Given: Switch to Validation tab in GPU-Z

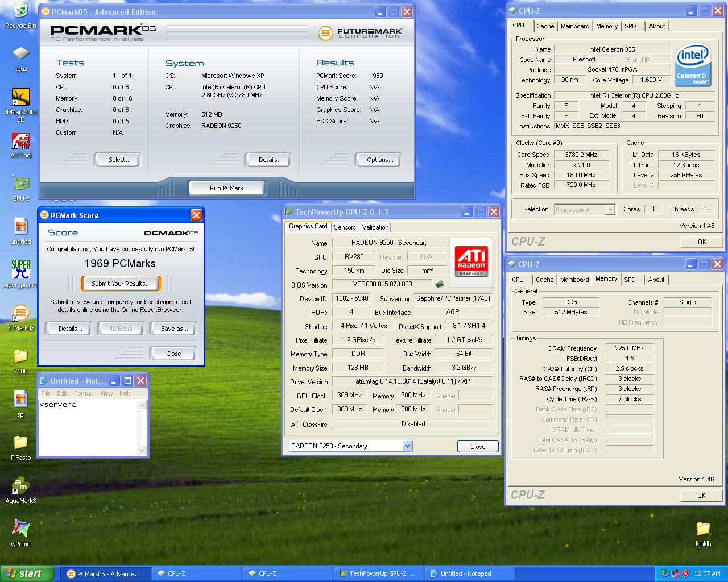Looking at the screenshot, I should click(x=375, y=227).
